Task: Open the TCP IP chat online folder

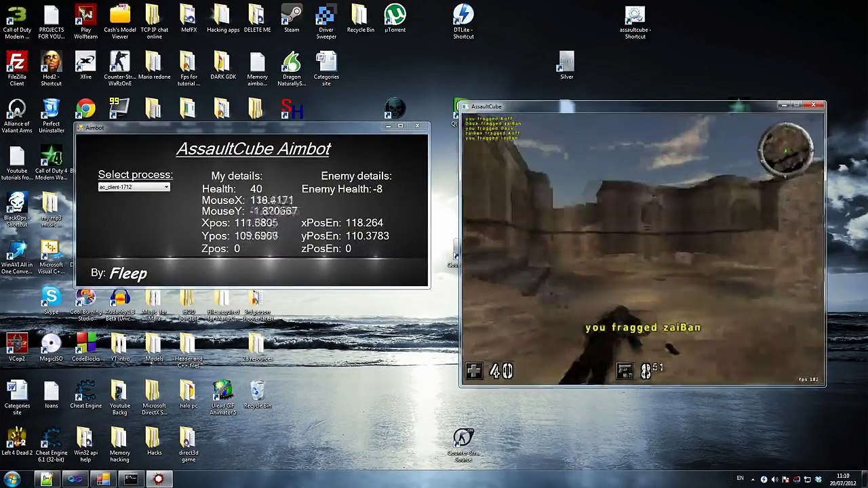Action: [x=154, y=22]
